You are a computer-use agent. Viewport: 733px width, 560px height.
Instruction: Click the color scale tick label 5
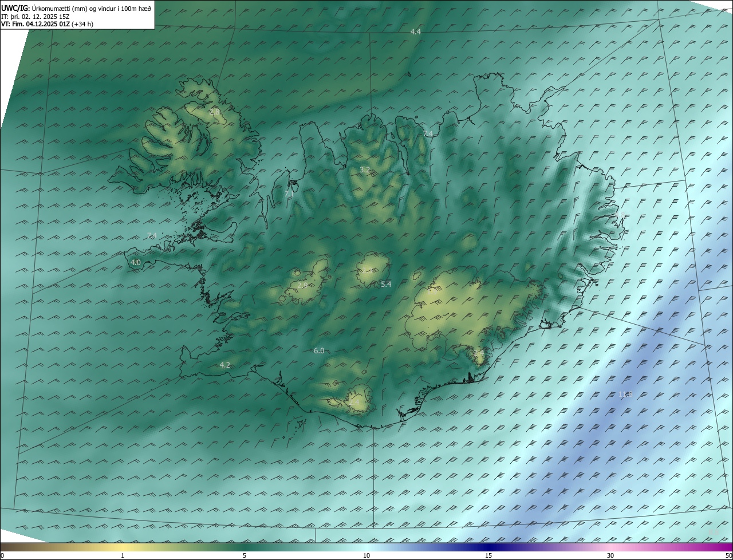(245, 556)
